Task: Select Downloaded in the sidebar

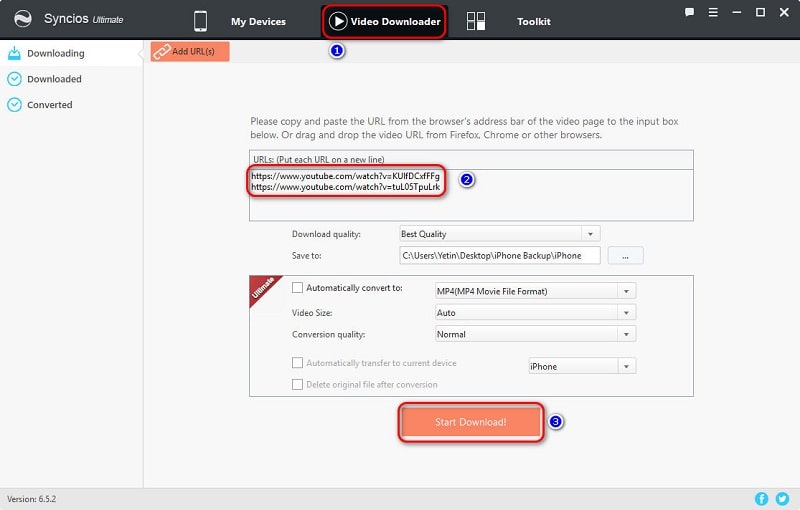Action: 71,79
